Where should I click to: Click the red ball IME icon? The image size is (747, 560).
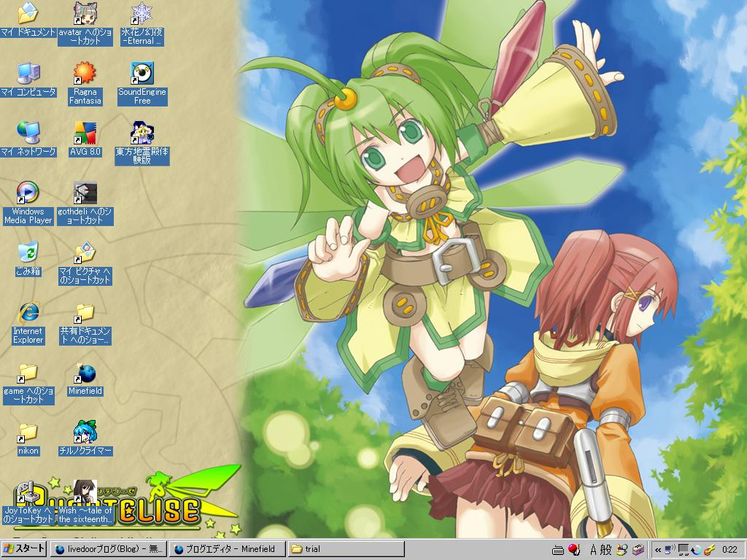(574, 550)
